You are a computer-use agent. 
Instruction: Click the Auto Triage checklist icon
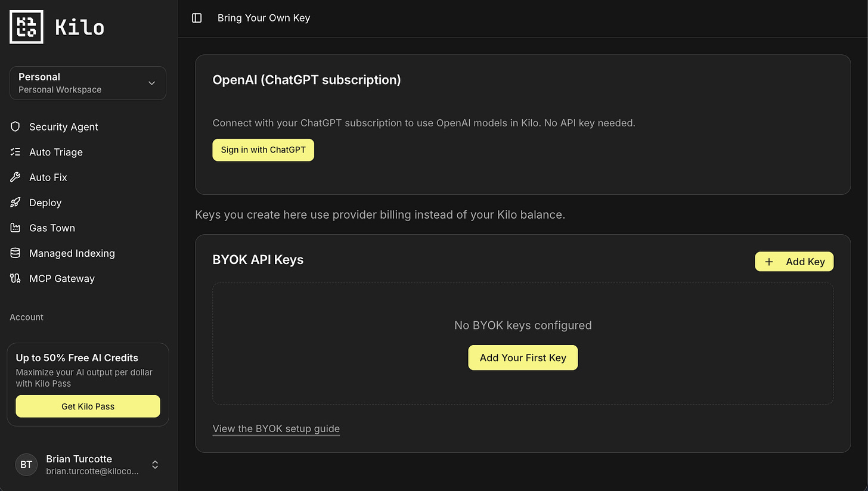click(x=15, y=152)
